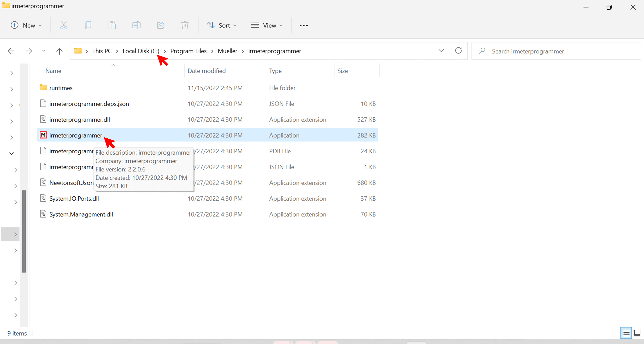Switch to the large thumbnails view icon
Image resolution: width=644 pixels, height=363 pixels.
click(637, 333)
